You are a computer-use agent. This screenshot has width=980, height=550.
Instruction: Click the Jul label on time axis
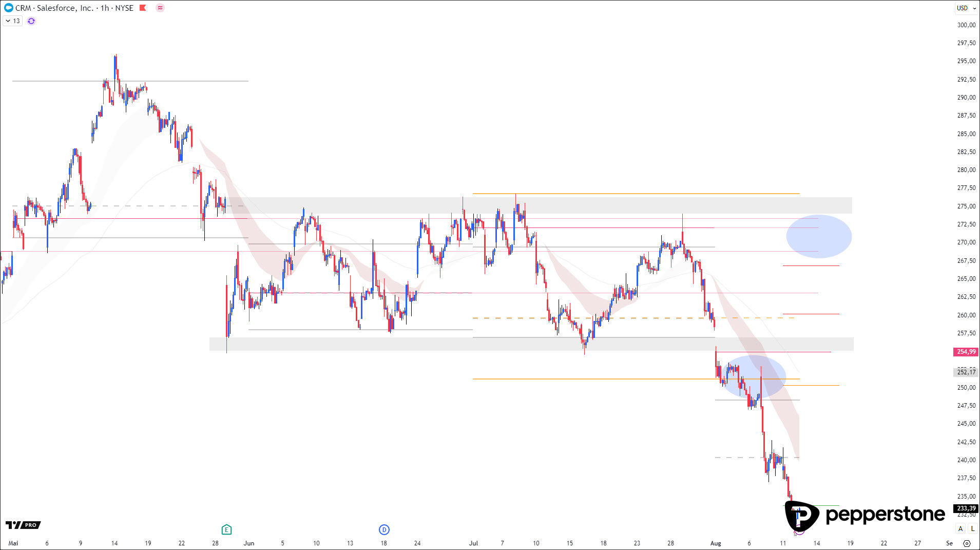click(473, 543)
